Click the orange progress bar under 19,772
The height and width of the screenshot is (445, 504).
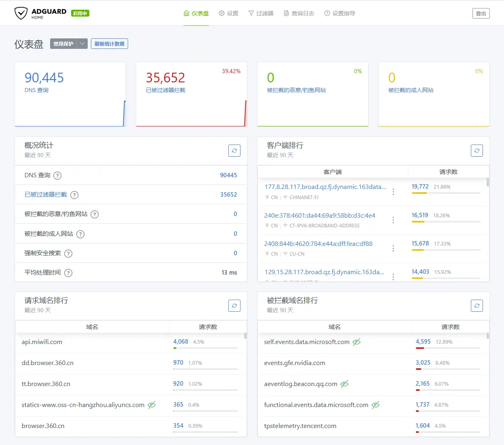[x=420, y=193]
